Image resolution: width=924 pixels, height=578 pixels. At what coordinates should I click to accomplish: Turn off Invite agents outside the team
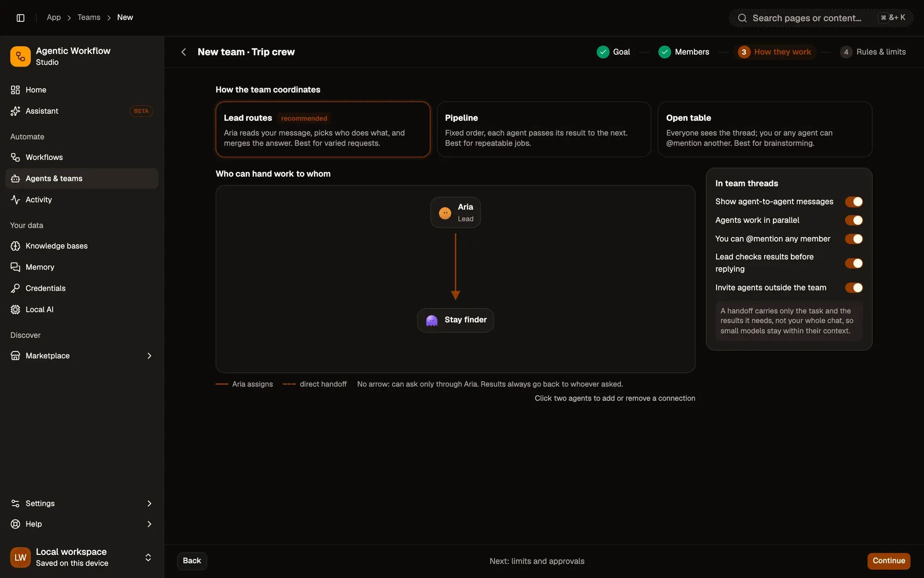pos(854,288)
